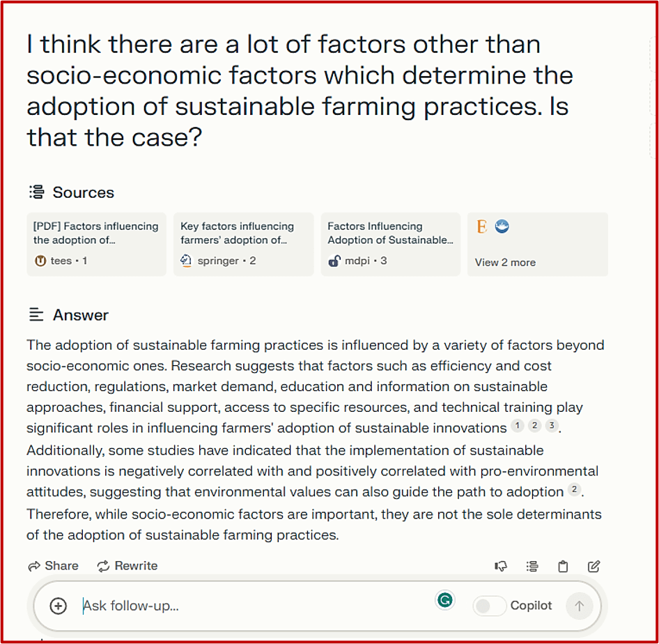Give thumbs-down feedback on the answer
The height and width of the screenshot is (644, 659).
500,566
